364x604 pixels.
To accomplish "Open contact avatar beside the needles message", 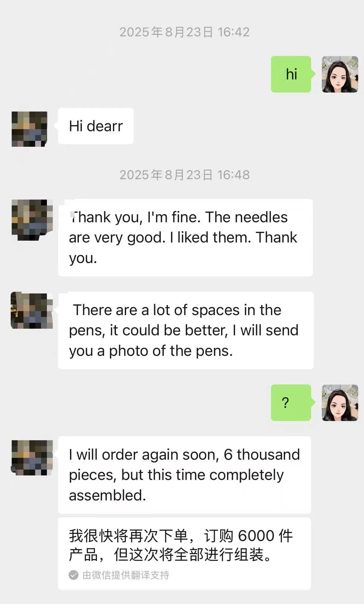I will (x=32, y=220).
